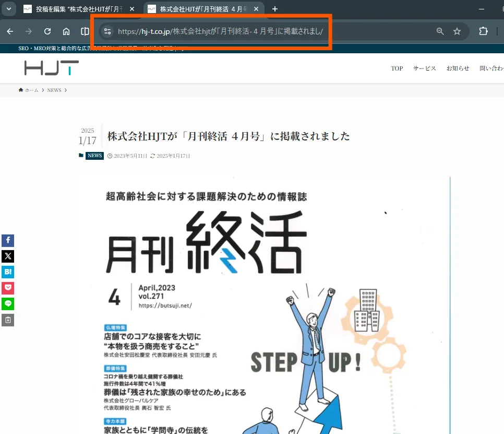Open the サービス menu item
504x434 pixels.
click(x=424, y=68)
